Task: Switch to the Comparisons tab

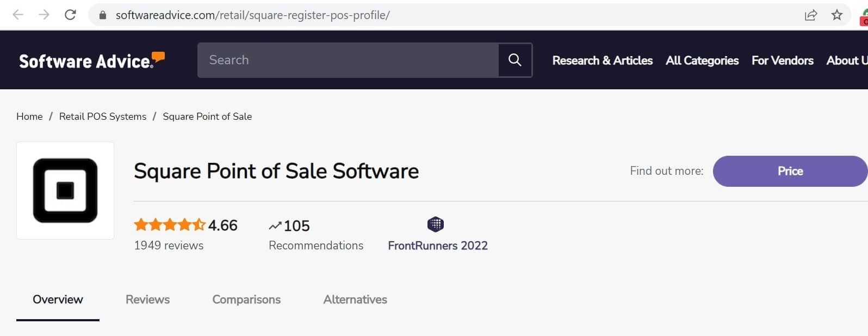Action: point(246,300)
